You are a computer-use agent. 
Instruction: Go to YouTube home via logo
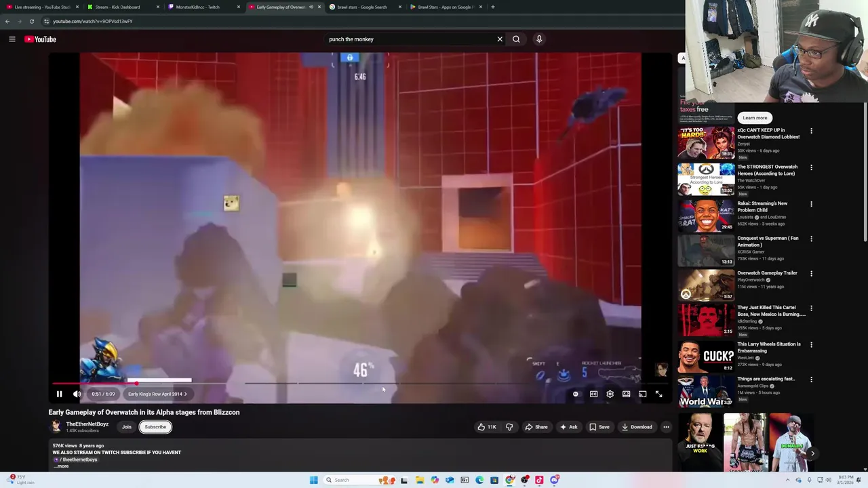[41, 39]
